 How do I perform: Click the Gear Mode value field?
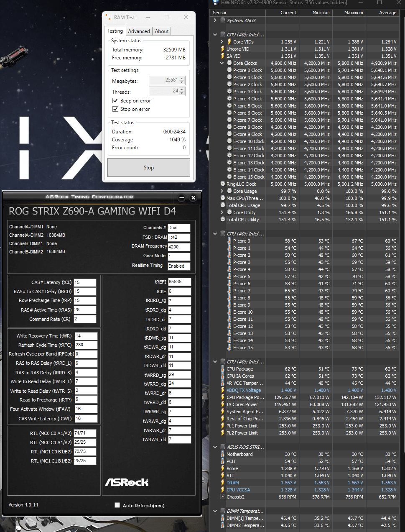click(x=179, y=256)
